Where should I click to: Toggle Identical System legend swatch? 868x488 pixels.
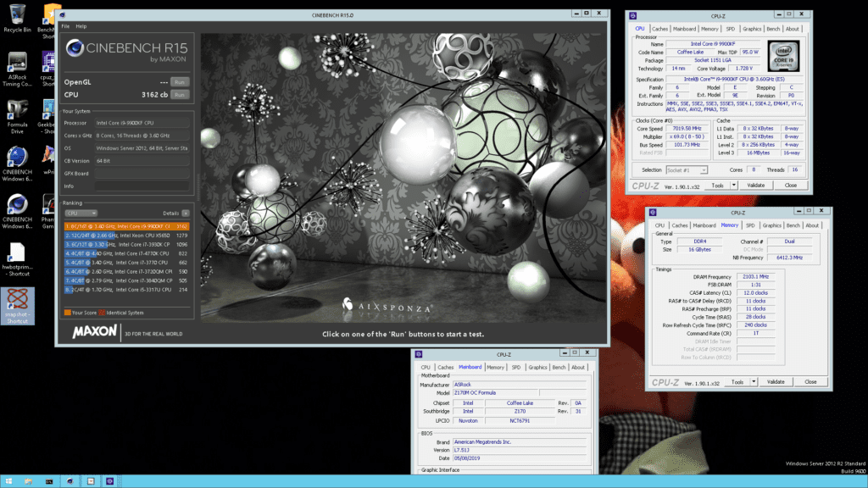coord(102,313)
